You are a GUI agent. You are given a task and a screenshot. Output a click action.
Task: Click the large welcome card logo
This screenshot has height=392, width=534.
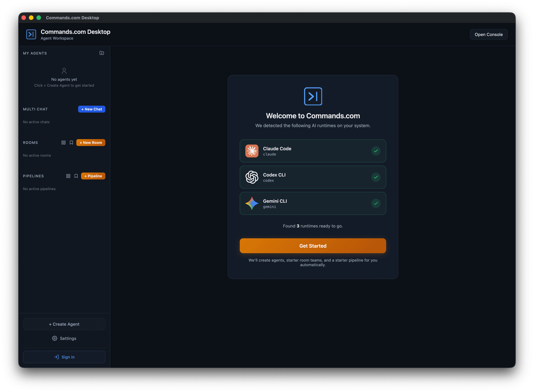coord(313,96)
